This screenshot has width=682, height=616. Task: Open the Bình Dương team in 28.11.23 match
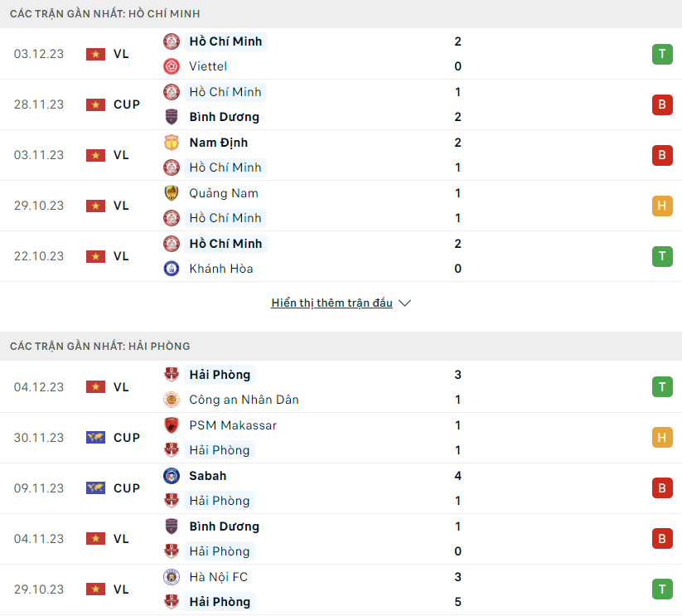tap(224, 117)
